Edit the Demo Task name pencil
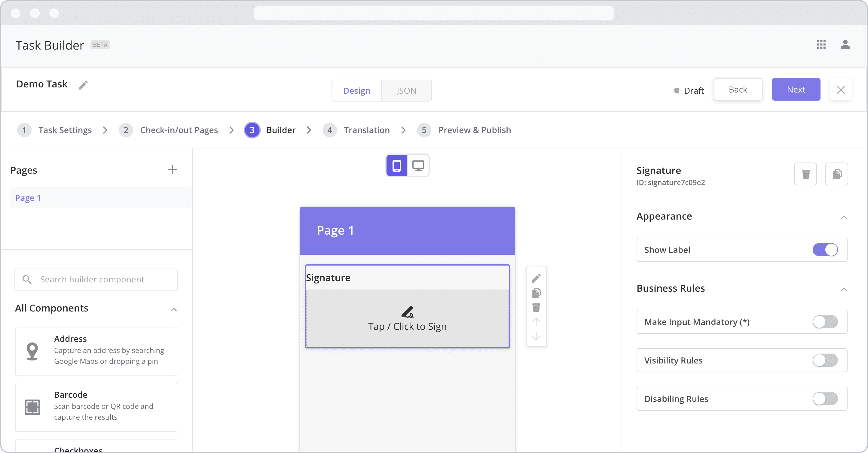 (x=83, y=85)
